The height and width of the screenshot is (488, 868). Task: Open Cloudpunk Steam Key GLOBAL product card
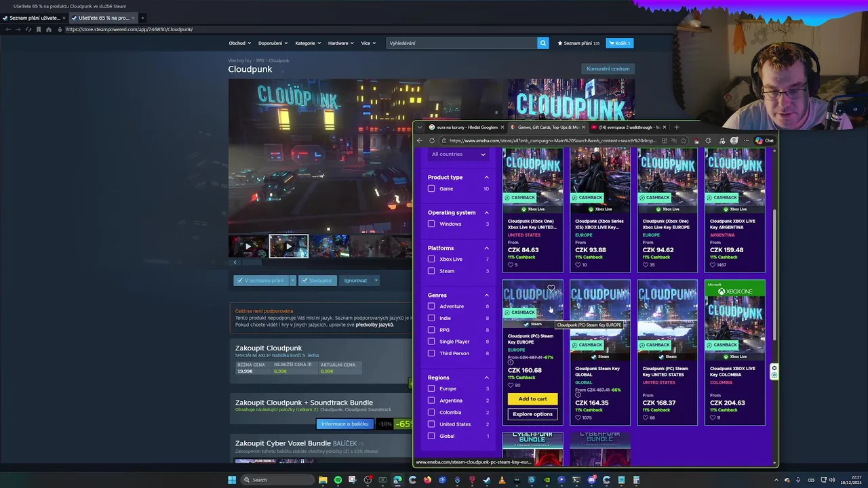coord(600,352)
